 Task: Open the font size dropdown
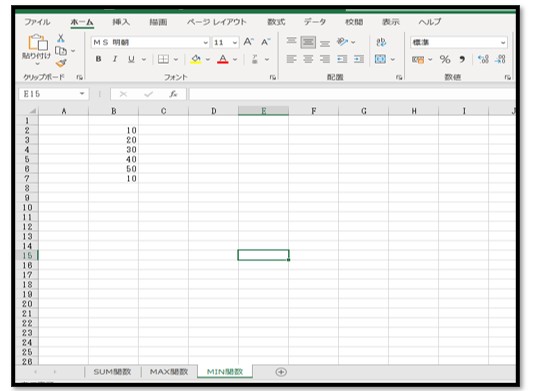point(235,43)
